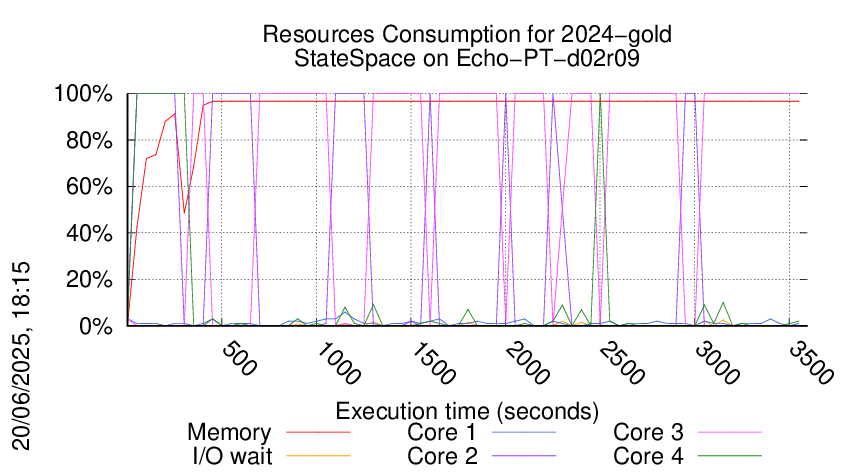
Task: Click the 500 x-axis tick label
Action: [240, 359]
